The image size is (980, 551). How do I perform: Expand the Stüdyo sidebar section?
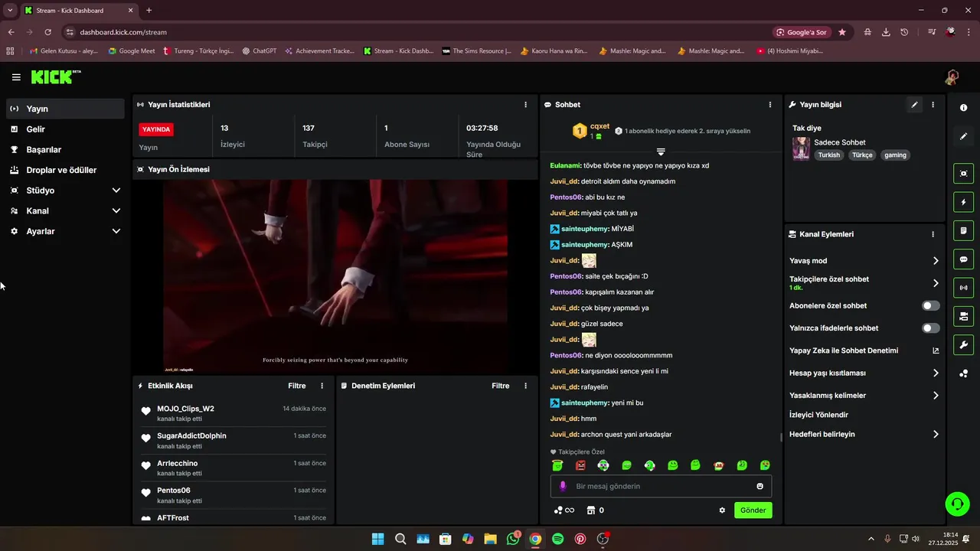(116, 191)
